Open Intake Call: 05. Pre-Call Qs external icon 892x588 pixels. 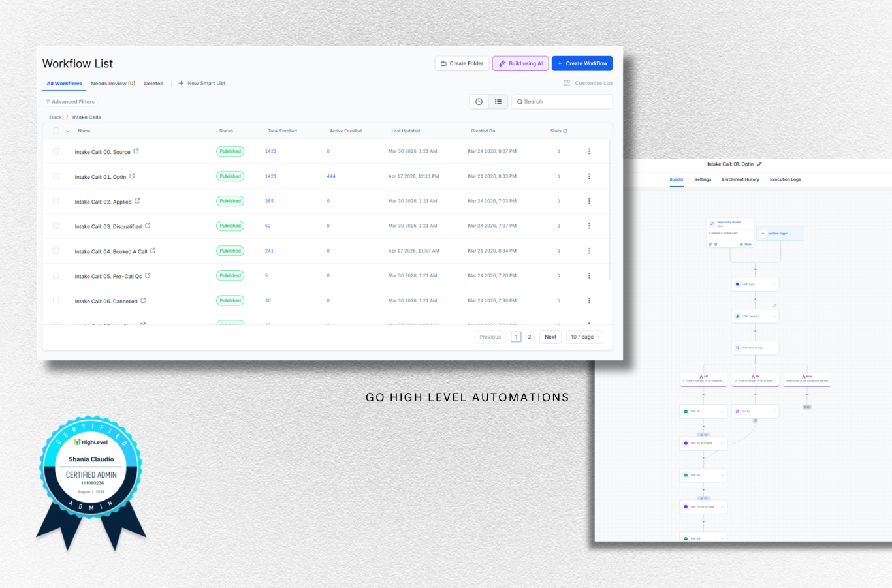click(x=148, y=275)
